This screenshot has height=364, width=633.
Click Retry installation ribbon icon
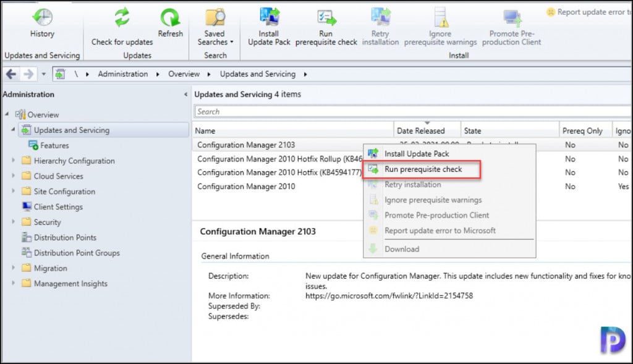pyautogui.click(x=380, y=17)
